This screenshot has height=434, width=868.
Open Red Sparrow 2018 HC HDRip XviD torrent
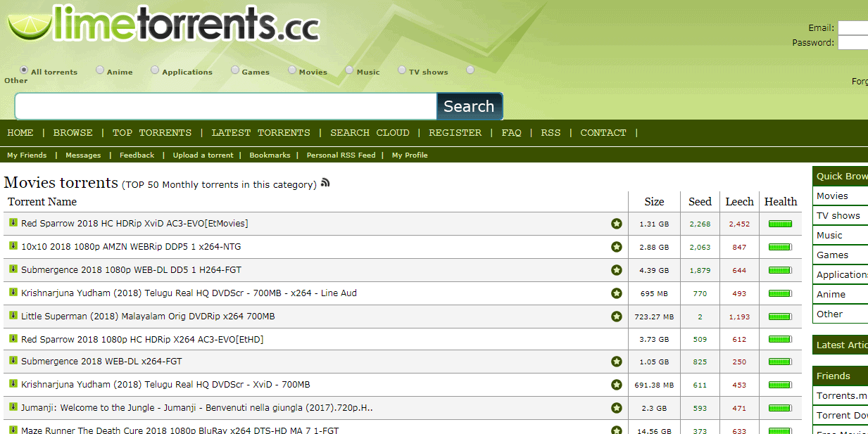pyautogui.click(x=134, y=224)
